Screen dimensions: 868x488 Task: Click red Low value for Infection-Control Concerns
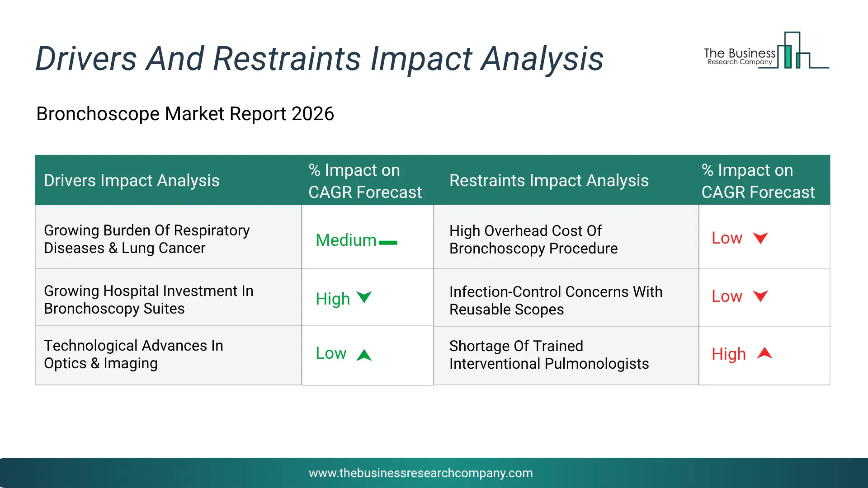[x=727, y=296]
